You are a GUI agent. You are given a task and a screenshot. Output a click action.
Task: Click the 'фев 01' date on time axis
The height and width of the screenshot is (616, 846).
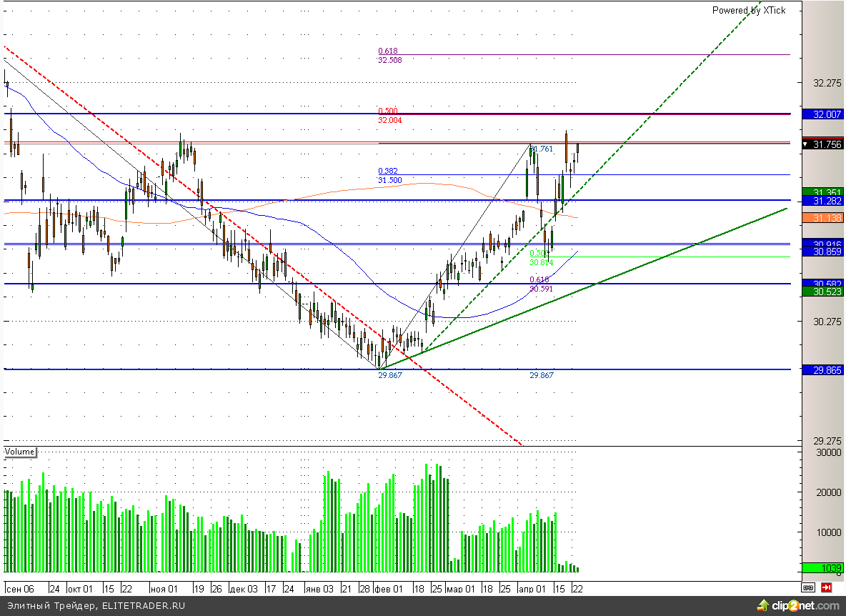(x=388, y=589)
